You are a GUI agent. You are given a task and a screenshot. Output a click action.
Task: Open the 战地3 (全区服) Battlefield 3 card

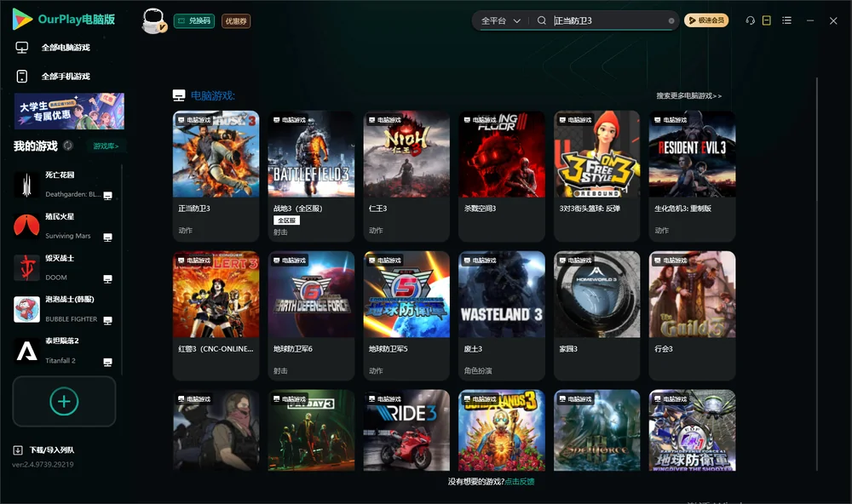[x=311, y=176]
